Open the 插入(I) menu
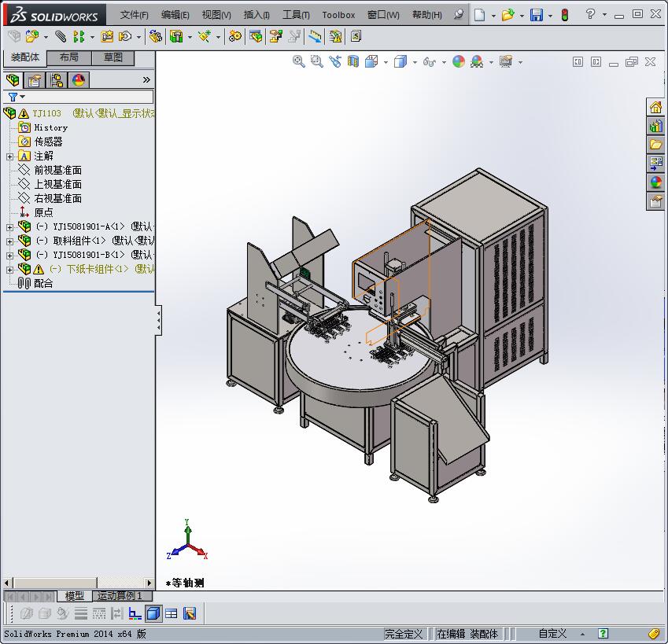The image size is (668, 644). [x=256, y=15]
